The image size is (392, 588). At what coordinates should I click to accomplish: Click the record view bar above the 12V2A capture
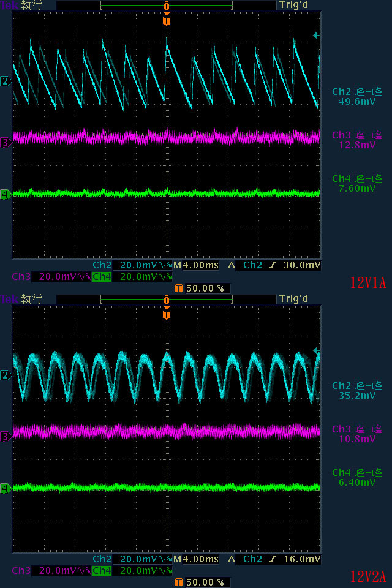pyautogui.click(x=167, y=300)
